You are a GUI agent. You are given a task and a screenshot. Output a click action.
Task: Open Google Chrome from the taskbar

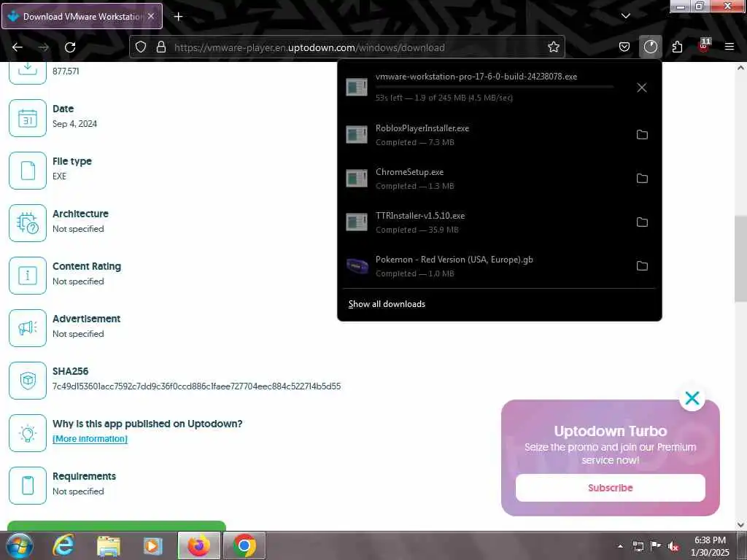(x=244, y=545)
